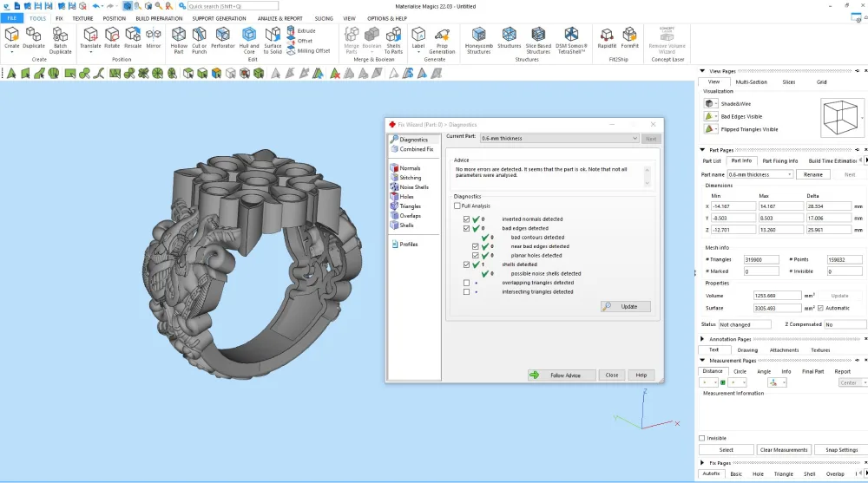This screenshot has width=868, height=483.
Task: Open Honeycomb Structures tool
Action: coord(479,41)
